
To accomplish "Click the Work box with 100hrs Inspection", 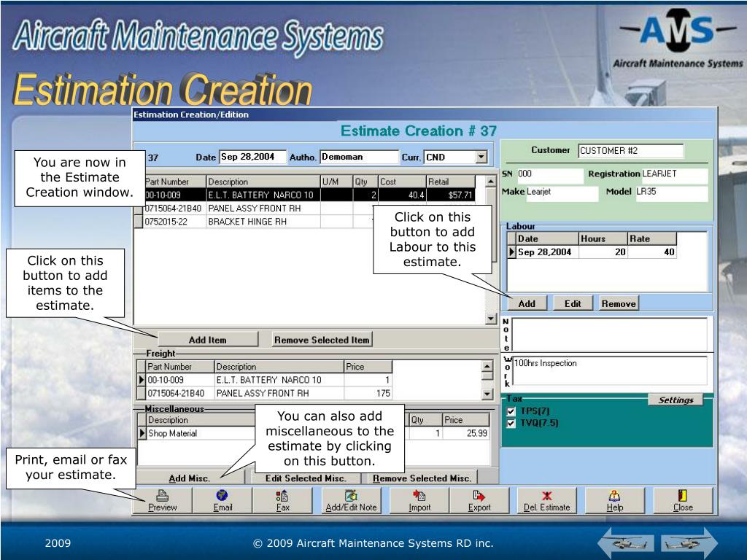I will [x=609, y=370].
